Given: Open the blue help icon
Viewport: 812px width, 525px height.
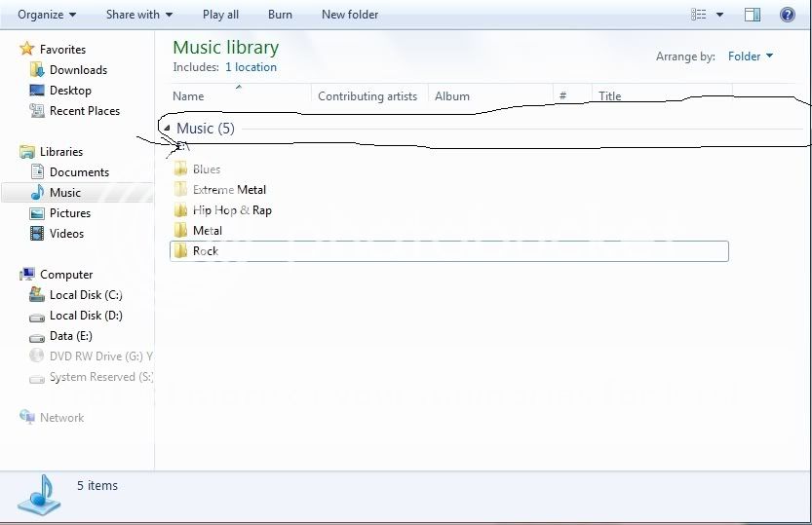Looking at the screenshot, I should coord(788,15).
